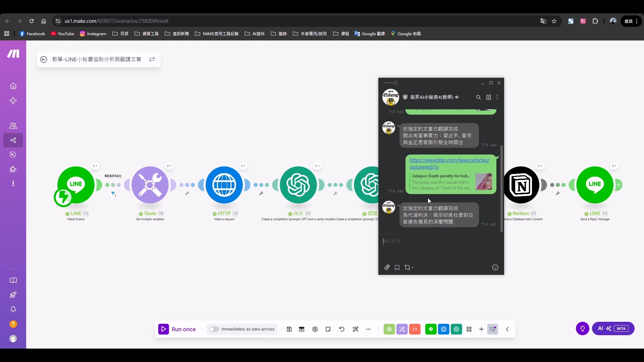The height and width of the screenshot is (362, 644).
Task: Click Run once button
Action: [177, 329]
